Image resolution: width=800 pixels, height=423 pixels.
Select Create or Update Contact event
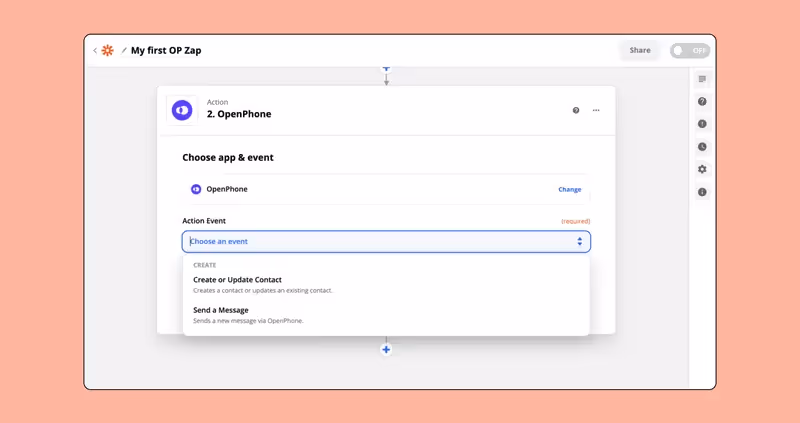(x=386, y=285)
